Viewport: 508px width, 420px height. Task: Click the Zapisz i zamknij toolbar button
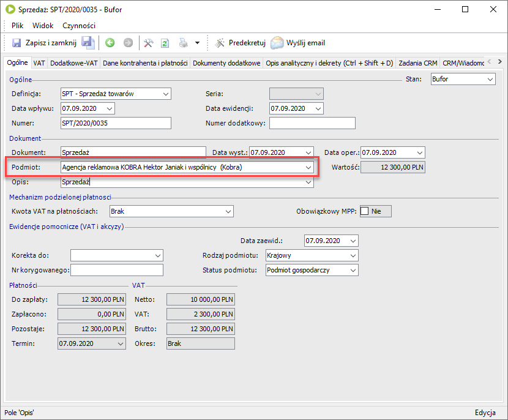tap(44, 43)
